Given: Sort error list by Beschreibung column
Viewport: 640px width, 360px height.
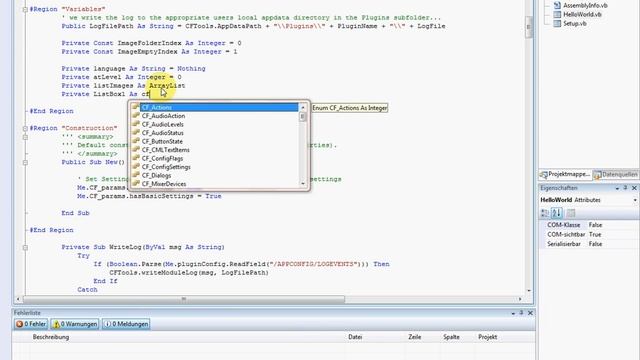Looking at the screenshot, I should [51, 337].
